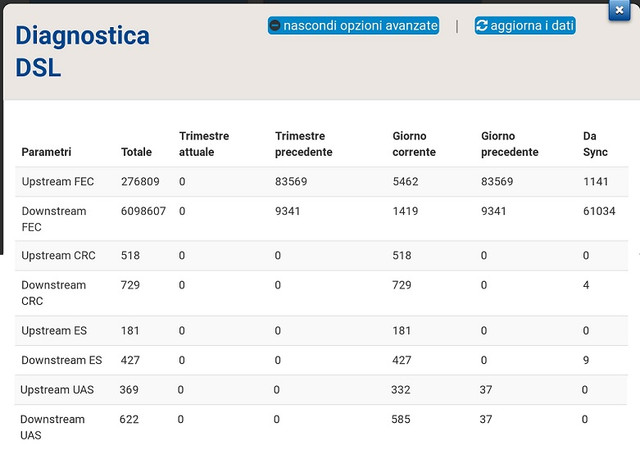Click the 'Trimestre attuale' column header
The height and width of the screenshot is (450, 640).
204,144
